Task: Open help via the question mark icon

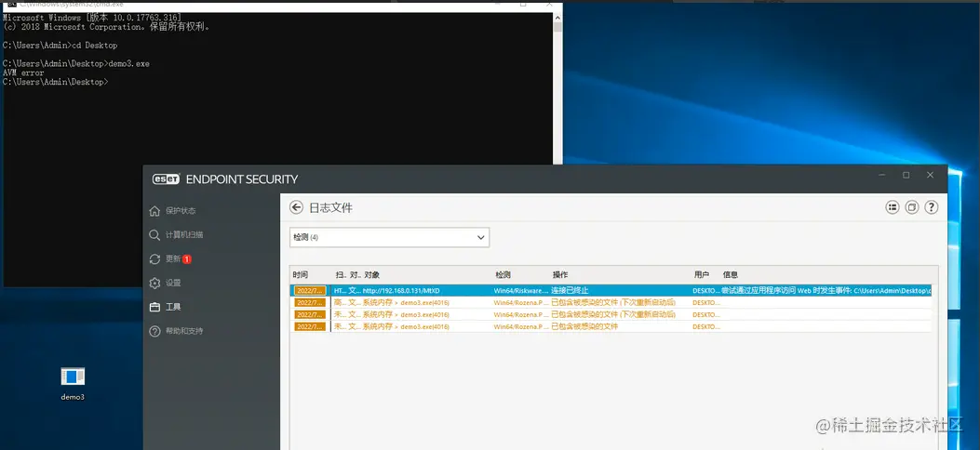Action: tap(932, 207)
